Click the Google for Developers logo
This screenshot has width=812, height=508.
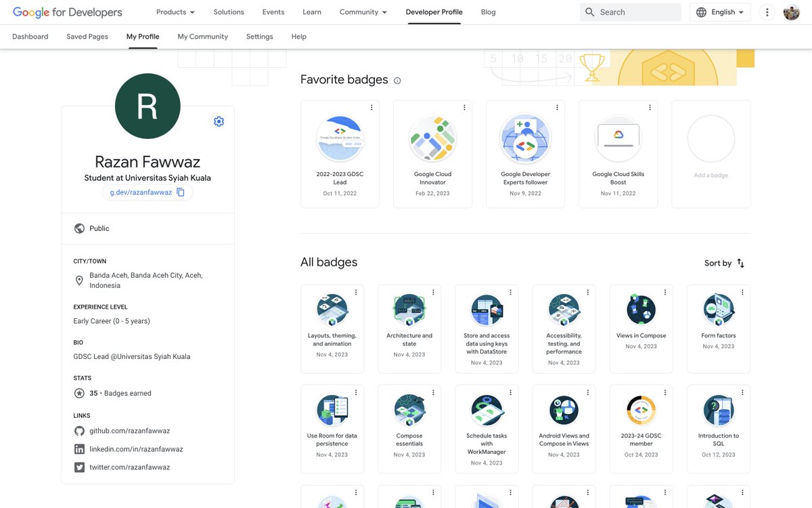point(68,12)
